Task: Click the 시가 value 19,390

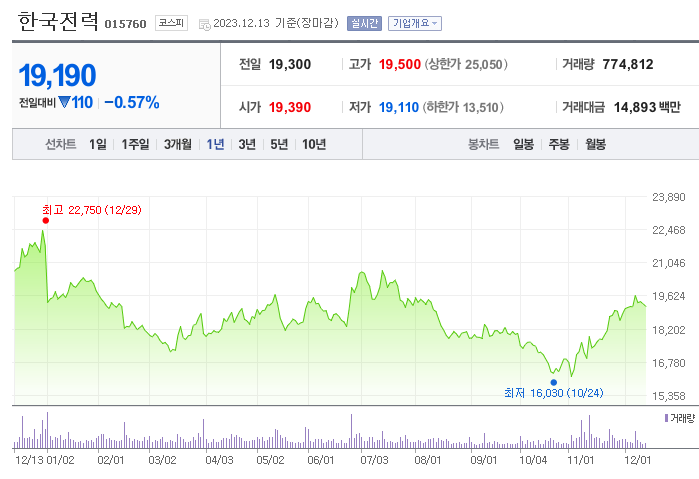Action: 290,107
